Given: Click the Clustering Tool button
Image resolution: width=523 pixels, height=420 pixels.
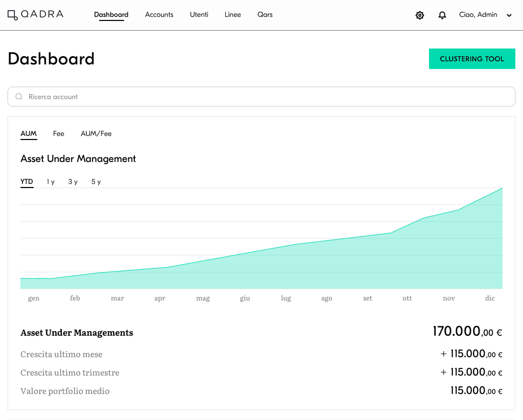Looking at the screenshot, I should click(472, 59).
